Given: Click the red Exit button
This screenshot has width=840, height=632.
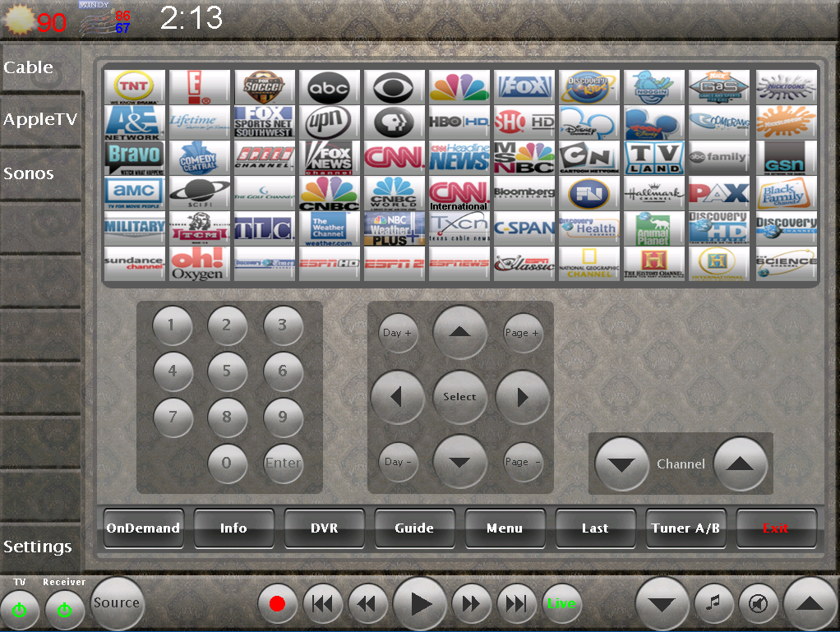Looking at the screenshot, I should [776, 528].
